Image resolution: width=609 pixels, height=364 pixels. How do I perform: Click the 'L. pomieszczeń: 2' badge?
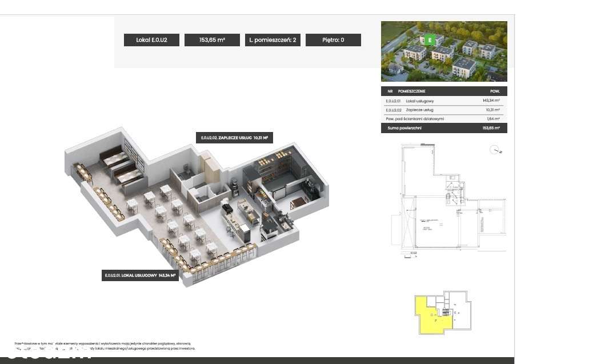[273, 40]
